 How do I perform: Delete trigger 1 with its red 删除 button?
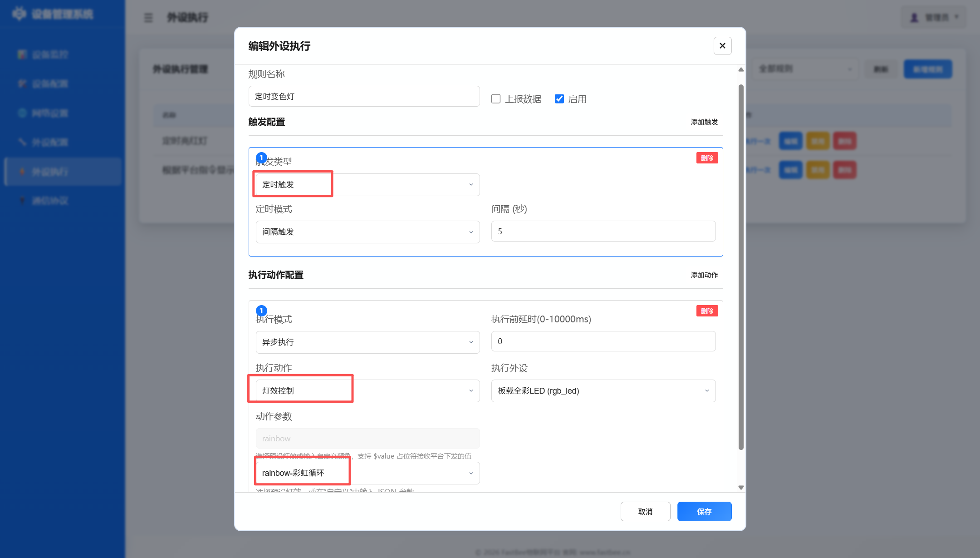pos(707,158)
